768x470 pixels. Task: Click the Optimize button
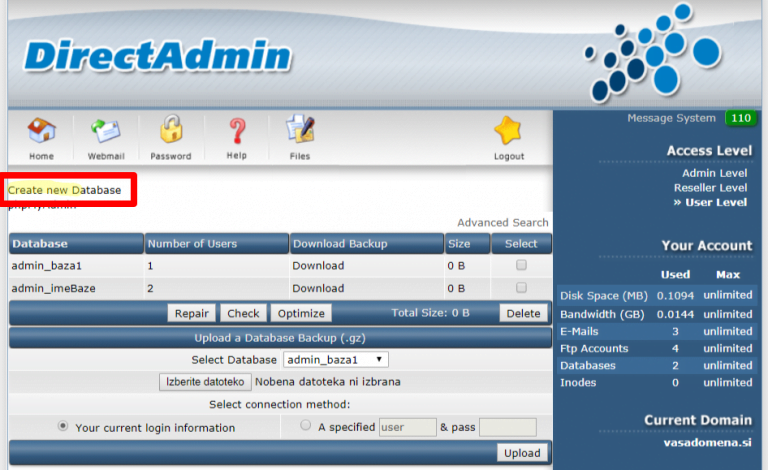[x=301, y=313]
